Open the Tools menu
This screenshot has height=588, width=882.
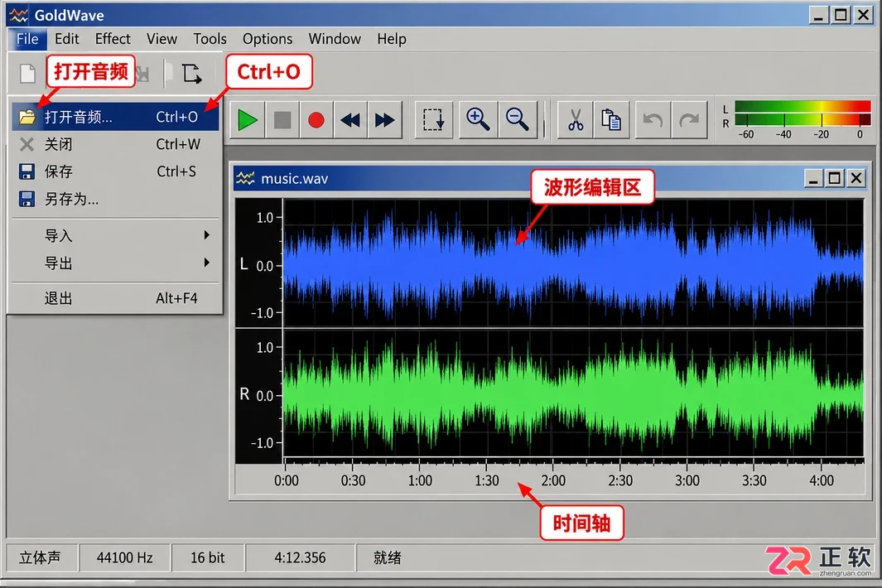click(x=210, y=39)
